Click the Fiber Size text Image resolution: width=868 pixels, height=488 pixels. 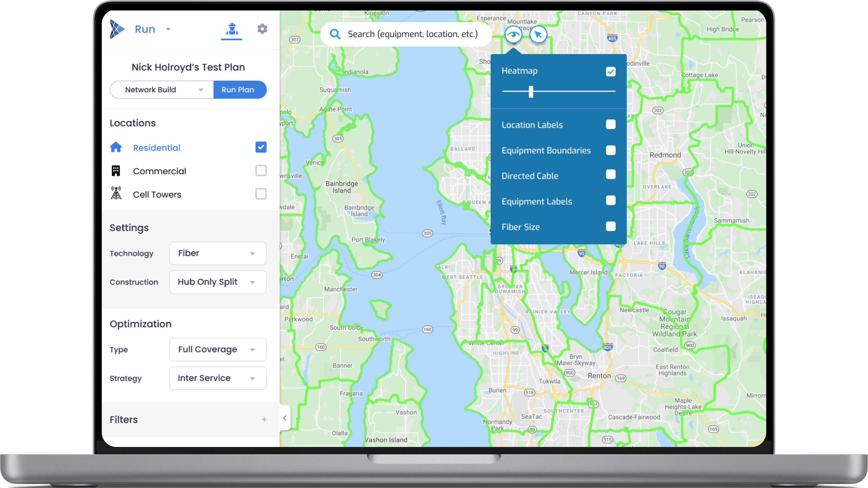coord(521,227)
